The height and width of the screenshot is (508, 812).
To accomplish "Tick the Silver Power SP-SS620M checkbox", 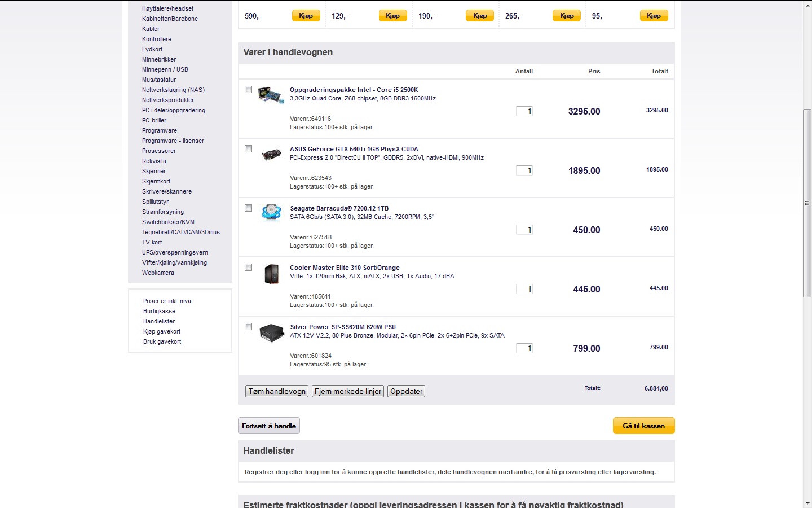I will coord(248,327).
